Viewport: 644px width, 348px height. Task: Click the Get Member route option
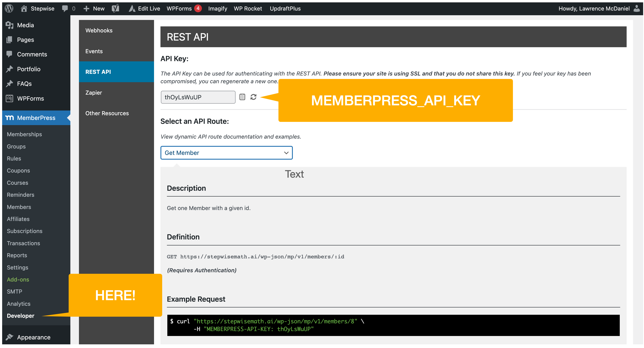(226, 152)
